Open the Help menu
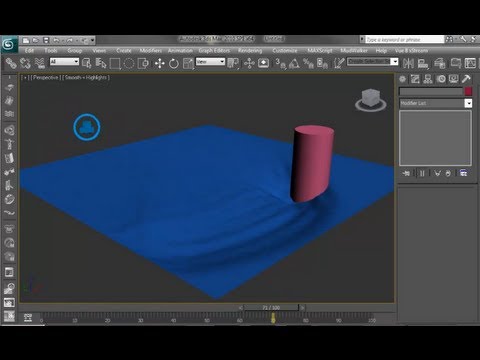Screen dimensions: 480x360 click(381, 51)
